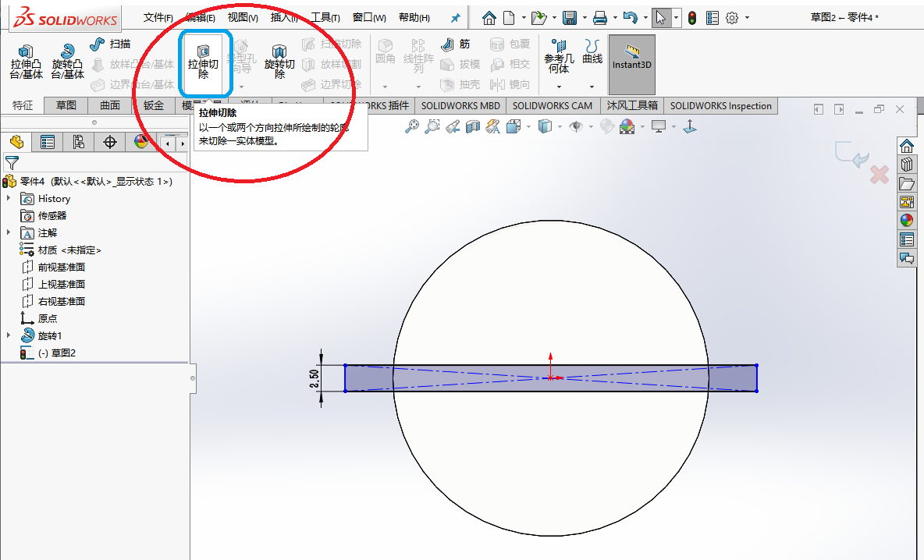
Task: Switch to the PropertyManager tab icon
Action: pos(47,142)
